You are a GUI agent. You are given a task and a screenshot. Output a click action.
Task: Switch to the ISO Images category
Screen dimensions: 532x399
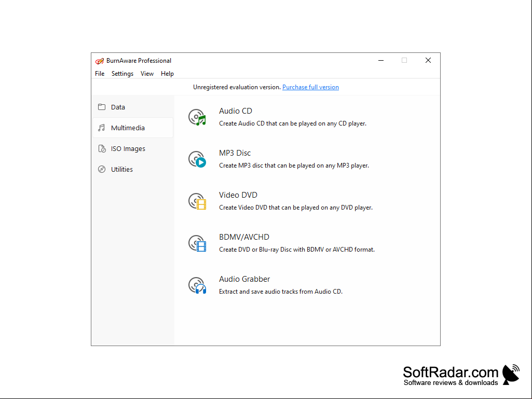pos(133,148)
